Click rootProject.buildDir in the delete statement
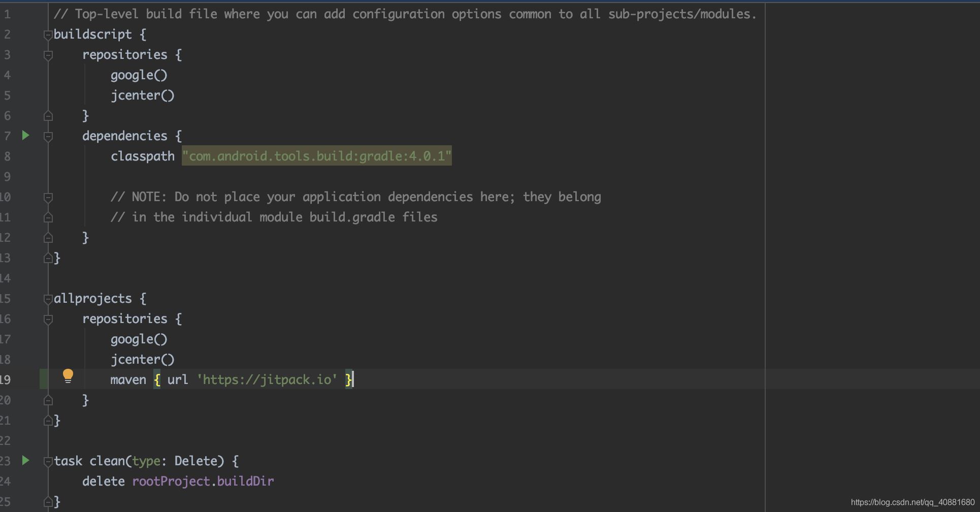This screenshot has height=512, width=980. (203, 481)
